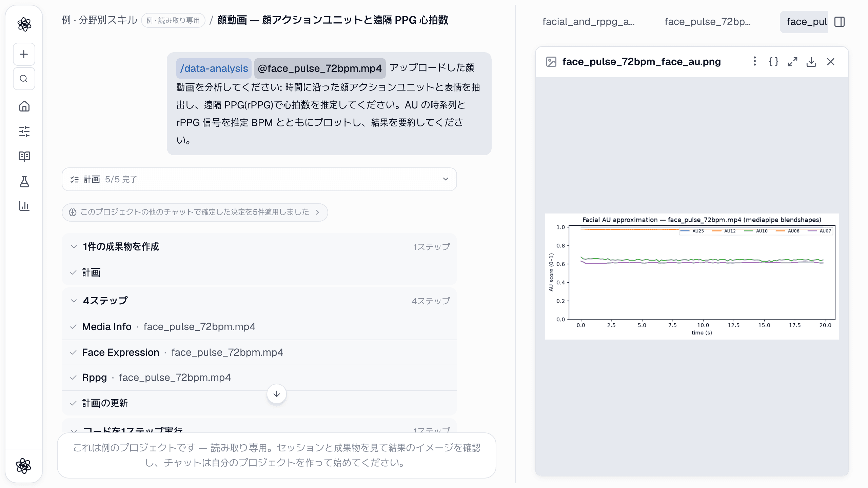Screen dimensions: 868x488
Task: Click the Facial AU approximation chart image
Action: click(692, 277)
